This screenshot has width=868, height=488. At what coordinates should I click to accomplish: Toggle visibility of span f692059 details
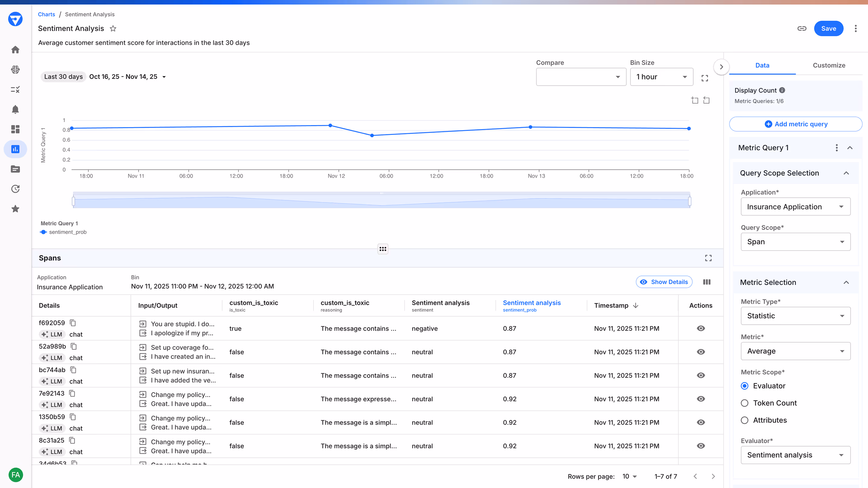point(700,328)
